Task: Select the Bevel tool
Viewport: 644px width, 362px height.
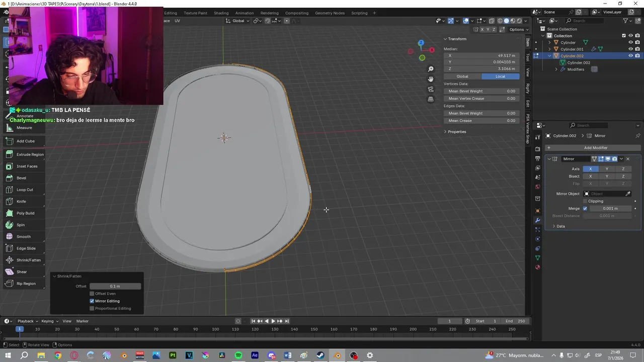Action: tap(21, 178)
